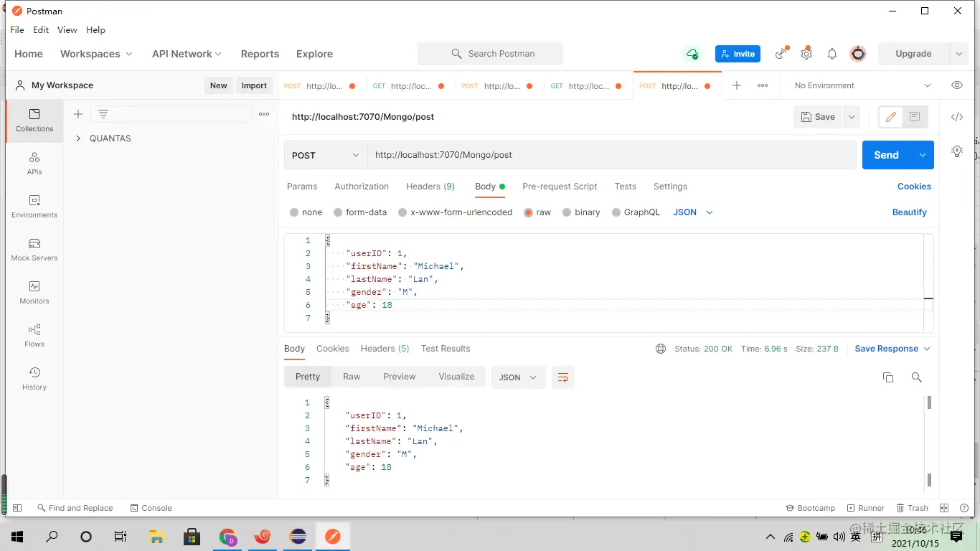Click the Invite button
The width and height of the screenshot is (980, 551).
pyautogui.click(x=738, y=54)
